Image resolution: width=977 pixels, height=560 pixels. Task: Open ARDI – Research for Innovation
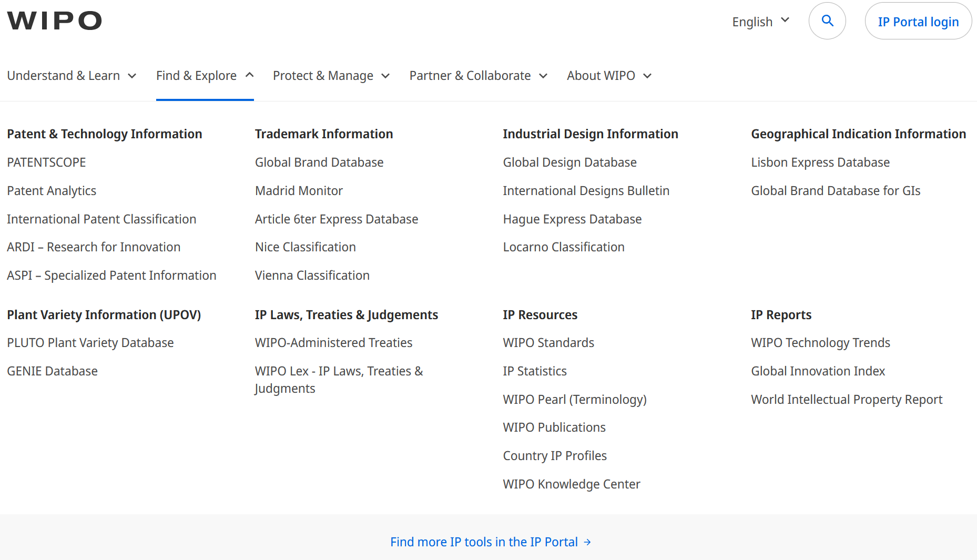pyautogui.click(x=94, y=247)
